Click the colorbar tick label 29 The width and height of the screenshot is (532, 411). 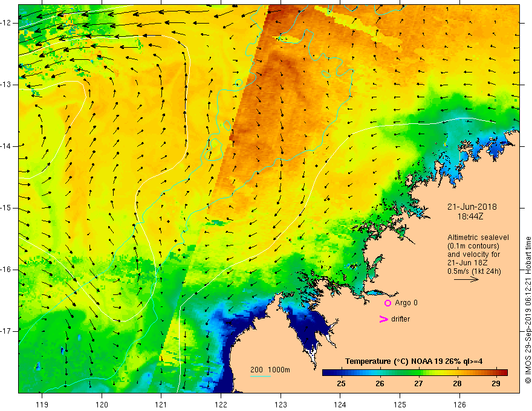coord(496,384)
